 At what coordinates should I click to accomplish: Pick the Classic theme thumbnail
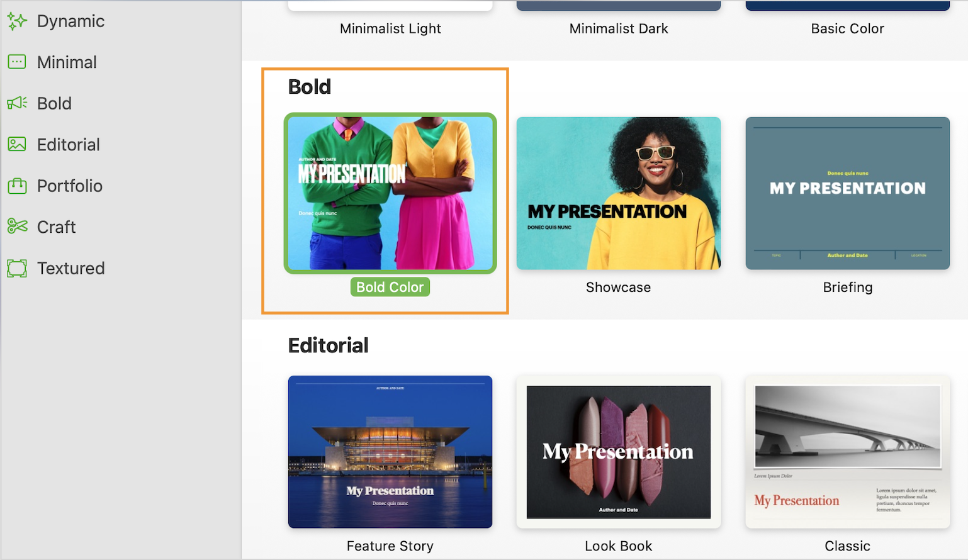point(847,452)
